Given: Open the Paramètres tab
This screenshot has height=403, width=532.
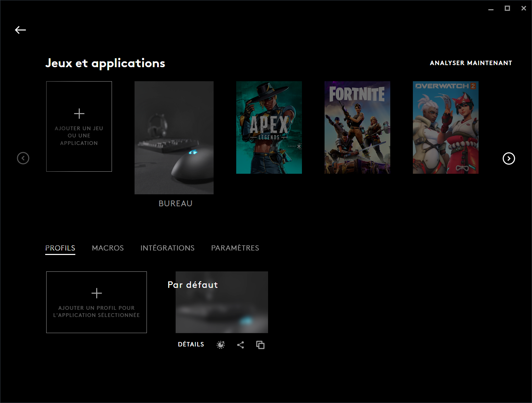Looking at the screenshot, I should point(235,248).
